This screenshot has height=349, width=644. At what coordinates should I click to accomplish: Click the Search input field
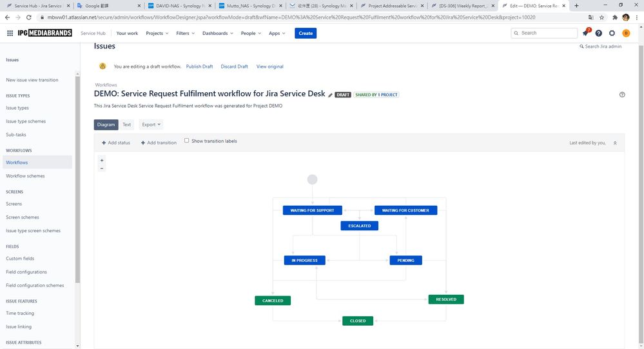[544, 33]
